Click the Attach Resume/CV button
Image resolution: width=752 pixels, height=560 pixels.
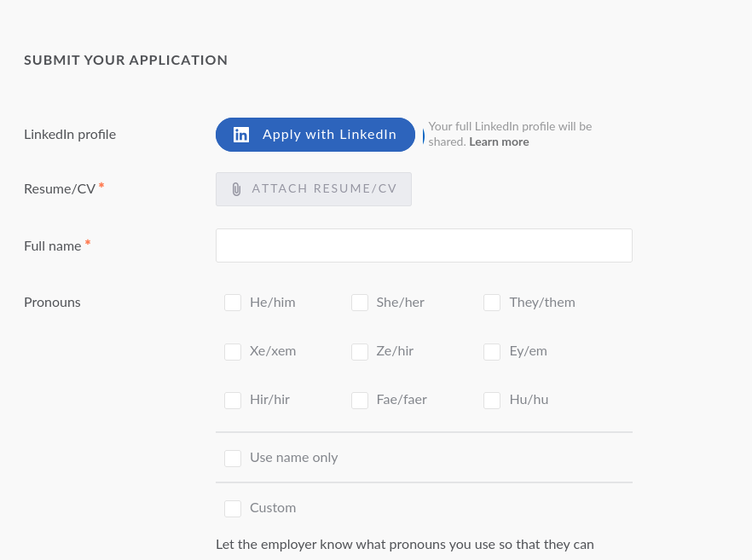tap(314, 189)
